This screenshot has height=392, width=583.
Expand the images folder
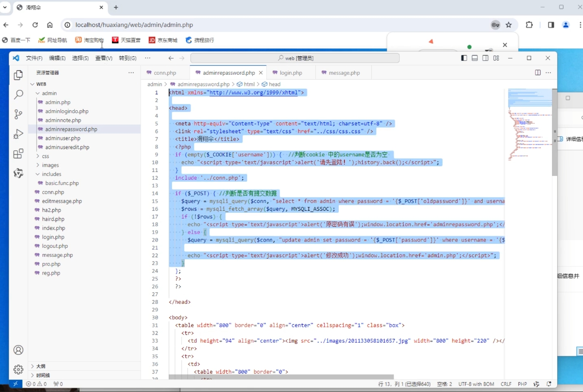point(50,165)
